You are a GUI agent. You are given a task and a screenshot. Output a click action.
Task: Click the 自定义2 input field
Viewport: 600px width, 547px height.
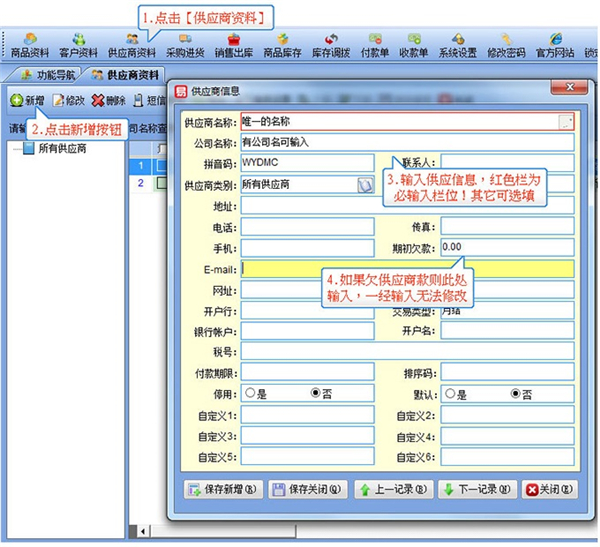pyautogui.click(x=507, y=415)
